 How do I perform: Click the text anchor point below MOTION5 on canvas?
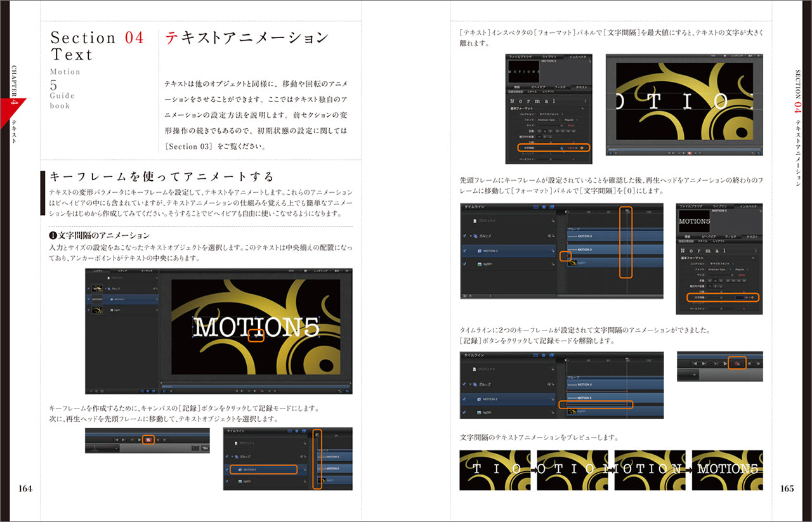(256, 336)
